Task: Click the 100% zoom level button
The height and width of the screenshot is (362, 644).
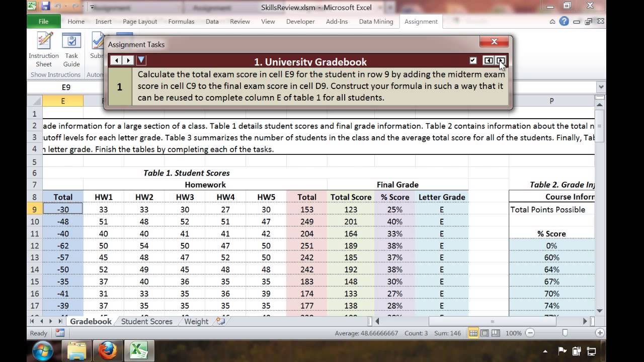Action: tap(513, 333)
